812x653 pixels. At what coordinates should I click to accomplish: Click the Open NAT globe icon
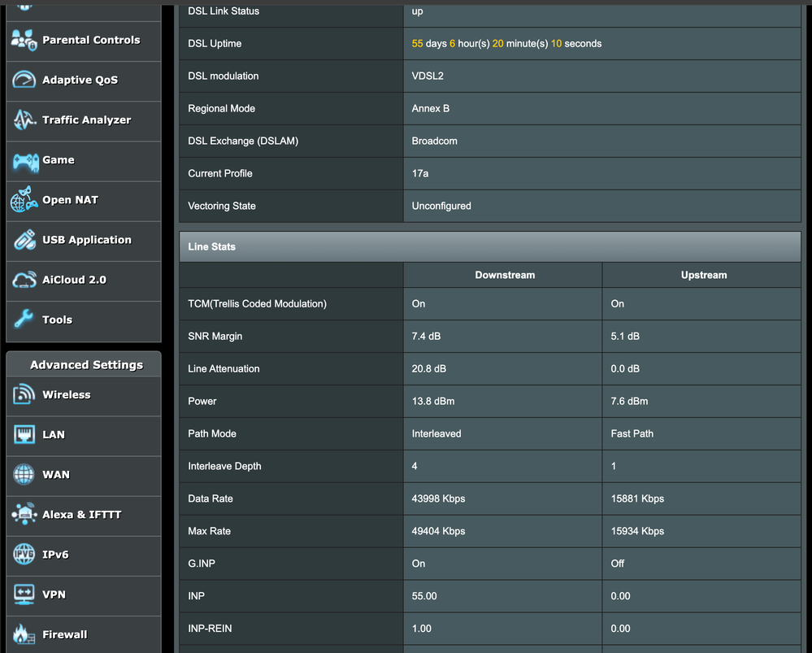click(x=24, y=200)
